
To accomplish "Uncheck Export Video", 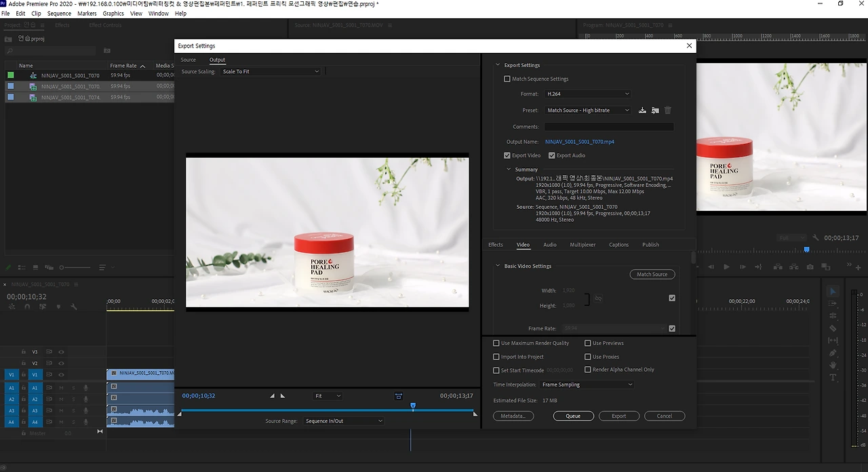I will [507, 155].
